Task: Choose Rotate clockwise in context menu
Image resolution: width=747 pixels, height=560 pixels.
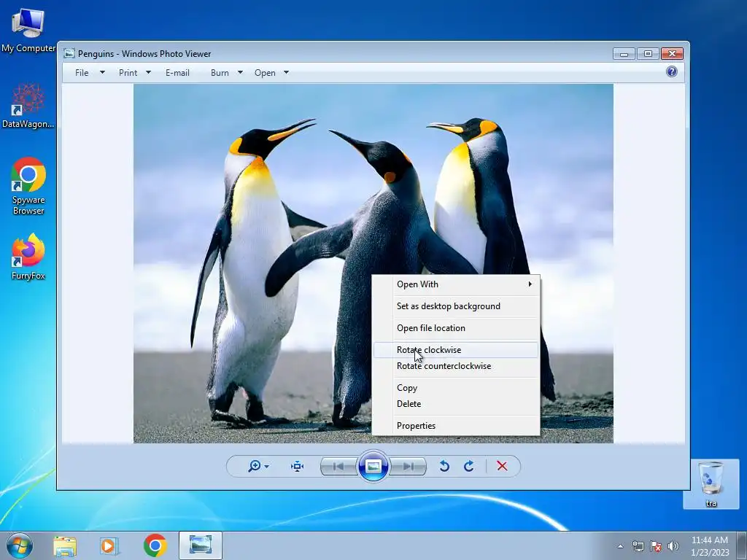Action: click(456, 350)
